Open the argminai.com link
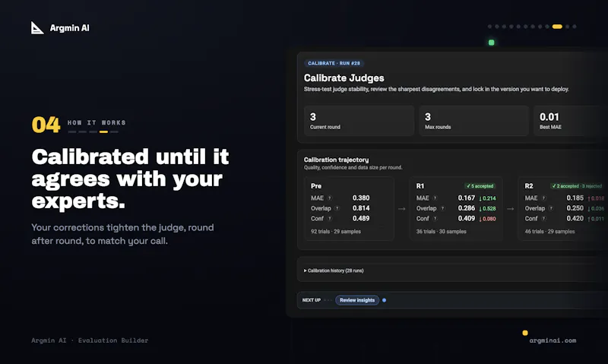This screenshot has height=364, width=608. pyautogui.click(x=553, y=340)
